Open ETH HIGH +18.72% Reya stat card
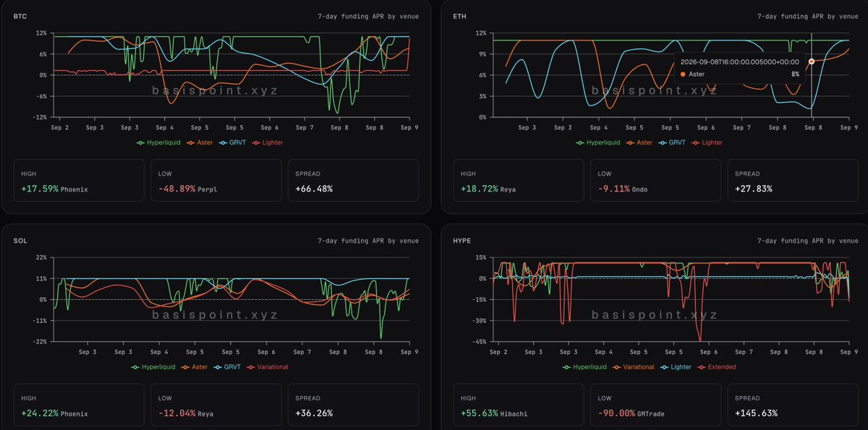Image resolution: width=868 pixels, height=430 pixels. coord(518,180)
